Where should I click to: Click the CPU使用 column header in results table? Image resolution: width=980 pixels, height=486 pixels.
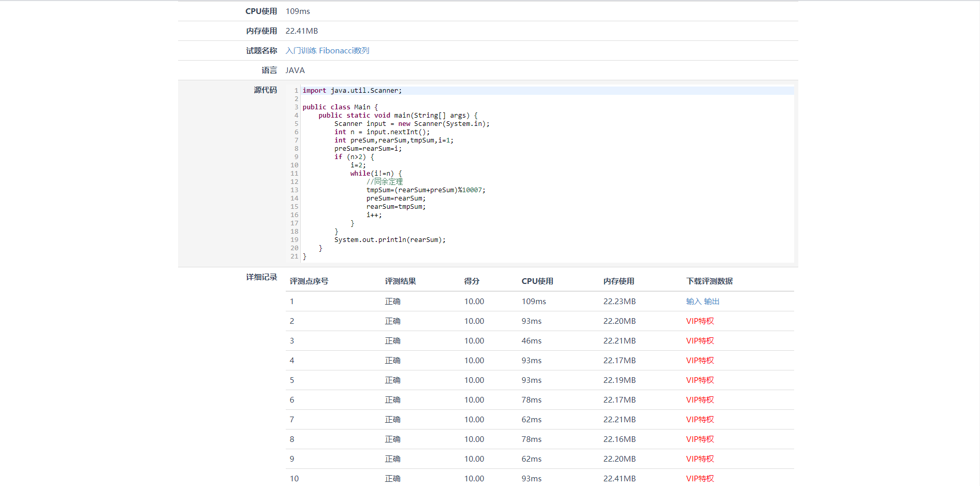coord(537,281)
